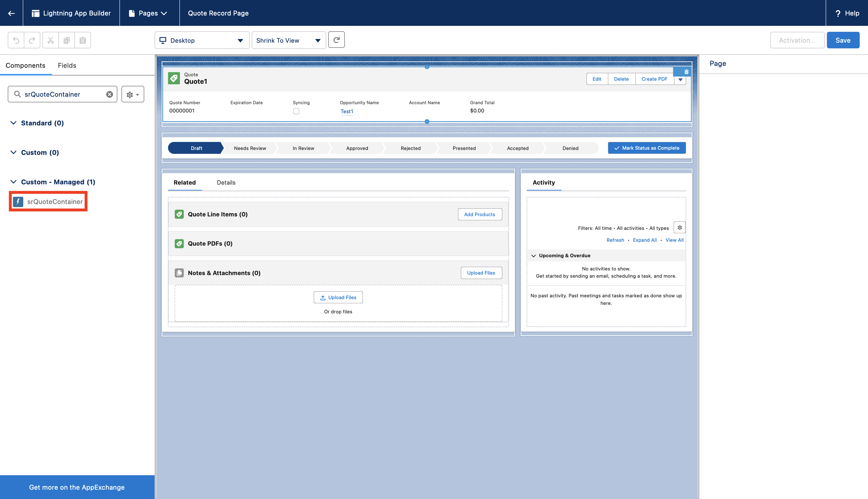Click the copy icon in toolbar
Screen dimensions: 868x499
tap(66, 40)
